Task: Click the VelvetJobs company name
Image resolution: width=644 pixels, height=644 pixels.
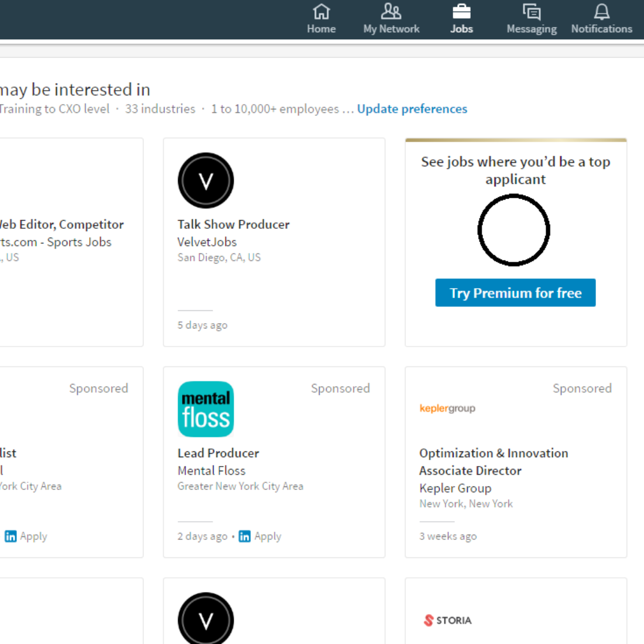Action: click(x=207, y=242)
